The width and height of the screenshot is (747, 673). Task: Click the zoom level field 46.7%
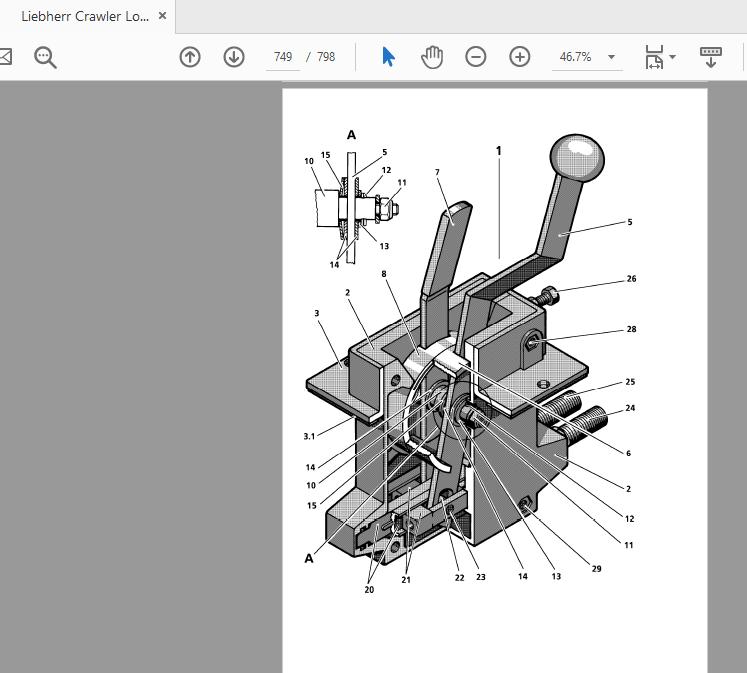click(575, 57)
